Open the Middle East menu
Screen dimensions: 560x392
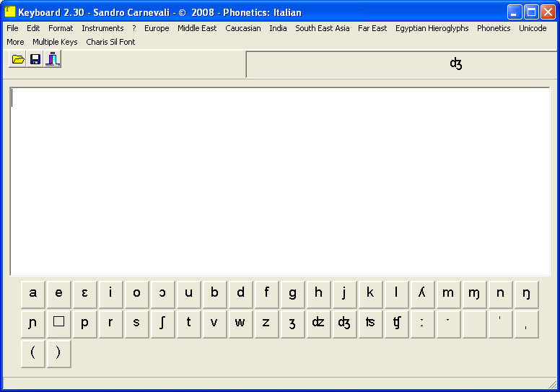click(x=197, y=28)
